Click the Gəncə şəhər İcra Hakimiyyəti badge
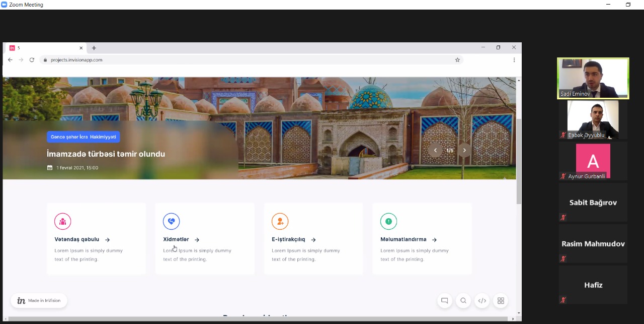 pos(84,137)
